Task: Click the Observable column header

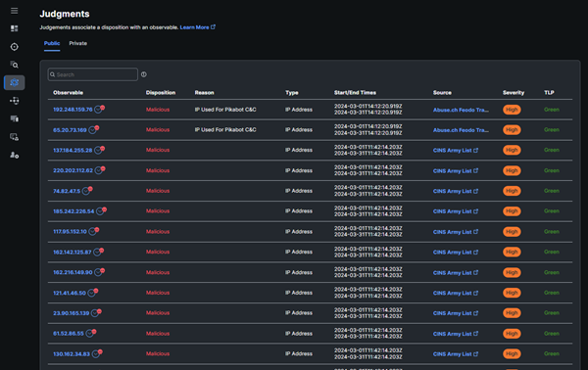Action: (x=69, y=92)
